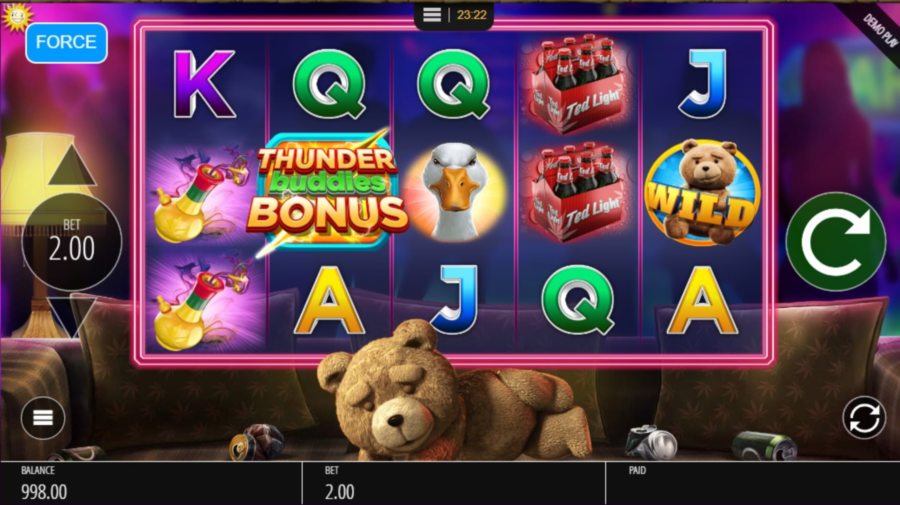The height and width of the screenshot is (505, 900).
Task: Click the top Ted Light beer pack
Action: click(x=577, y=83)
